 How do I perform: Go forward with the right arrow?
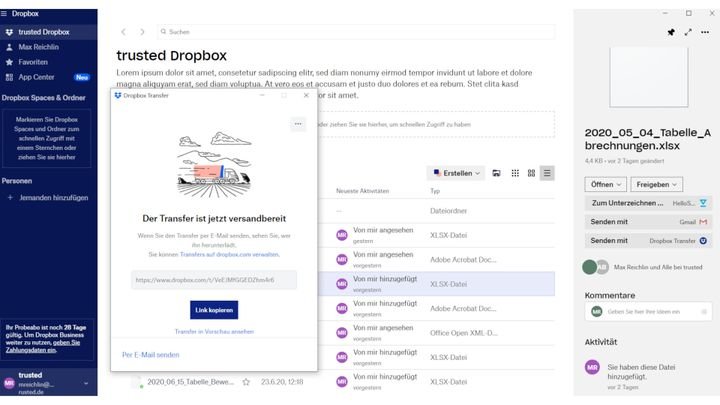tap(142, 32)
